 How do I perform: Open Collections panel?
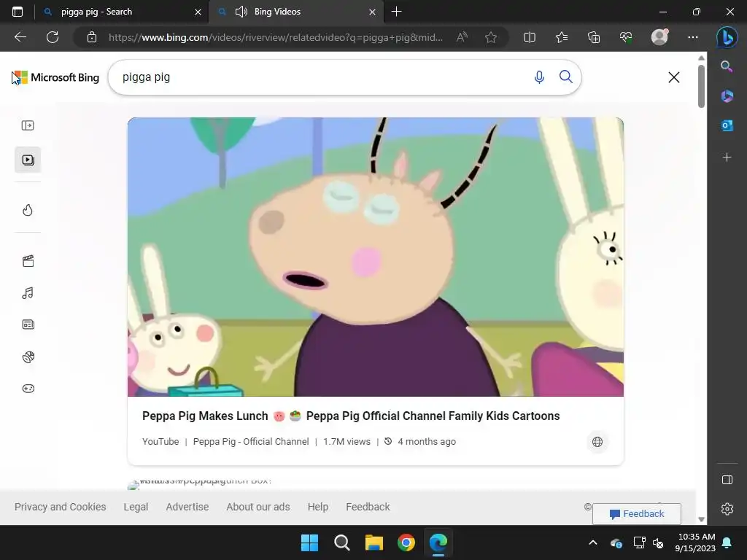point(594,37)
